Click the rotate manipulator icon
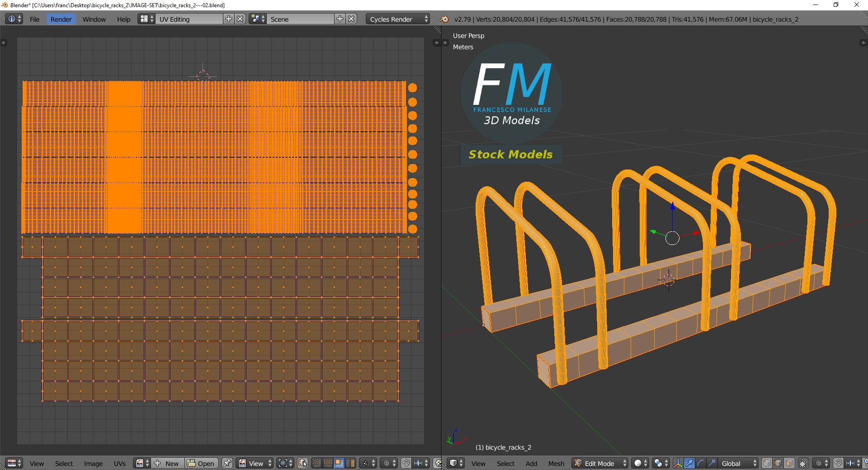Image resolution: width=868 pixels, height=470 pixels. click(x=700, y=463)
